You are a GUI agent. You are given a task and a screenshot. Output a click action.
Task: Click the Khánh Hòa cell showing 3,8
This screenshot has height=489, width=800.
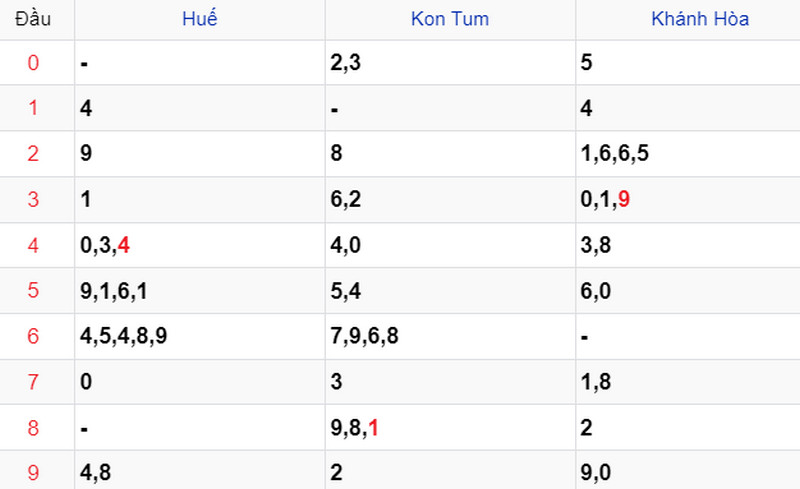[688, 245]
